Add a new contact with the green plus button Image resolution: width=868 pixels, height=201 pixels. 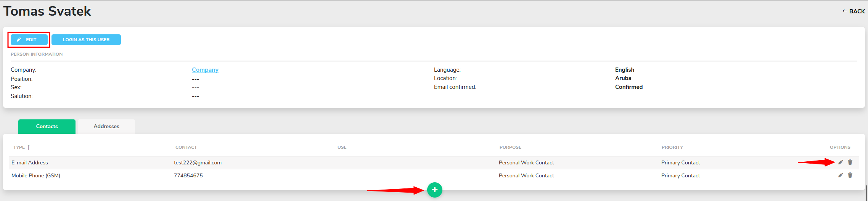tap(435, 190)
